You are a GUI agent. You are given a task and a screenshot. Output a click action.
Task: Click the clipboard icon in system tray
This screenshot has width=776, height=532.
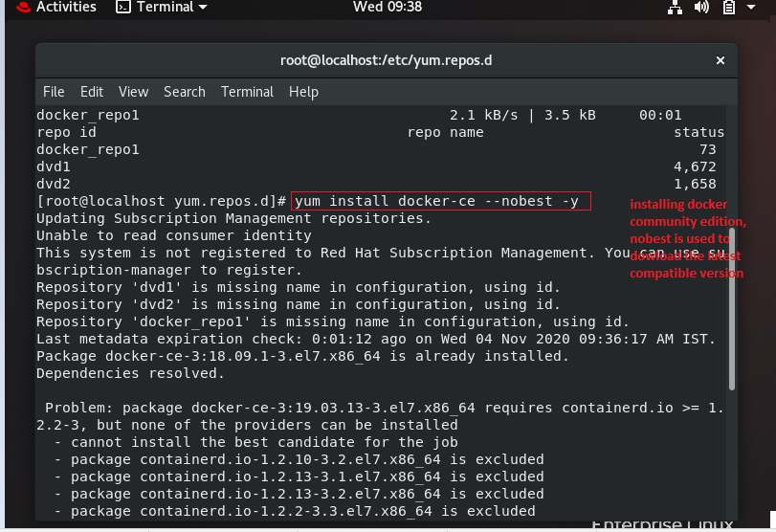point(728,7)
